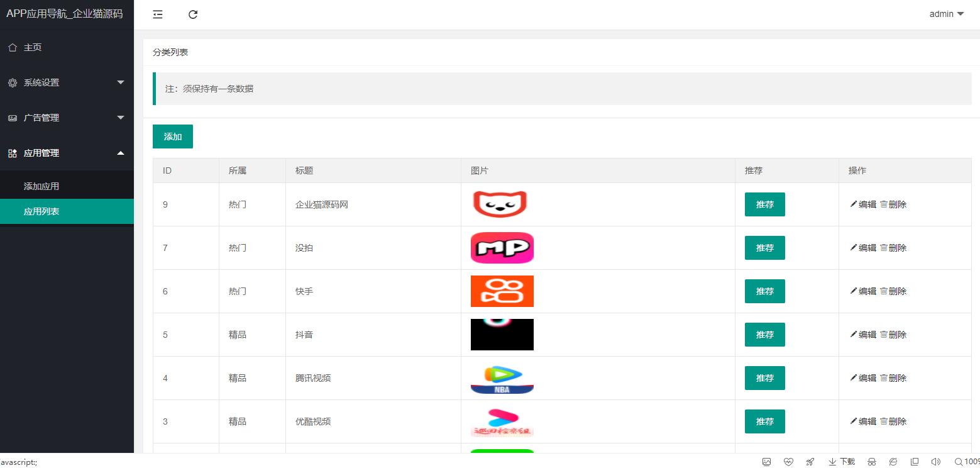Click the speaker sound icon in status bar
This screenshot has width=980, height=468.
tap(935, 462)
